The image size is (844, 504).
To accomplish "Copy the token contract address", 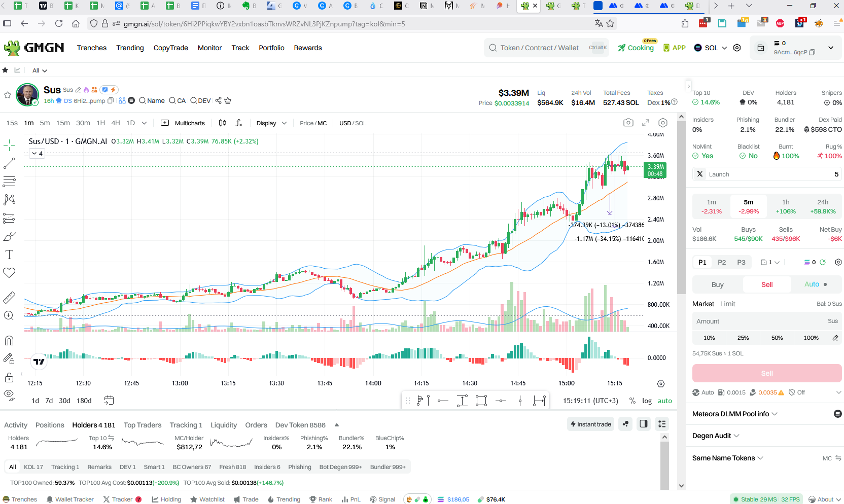I will tap(111, 100).
